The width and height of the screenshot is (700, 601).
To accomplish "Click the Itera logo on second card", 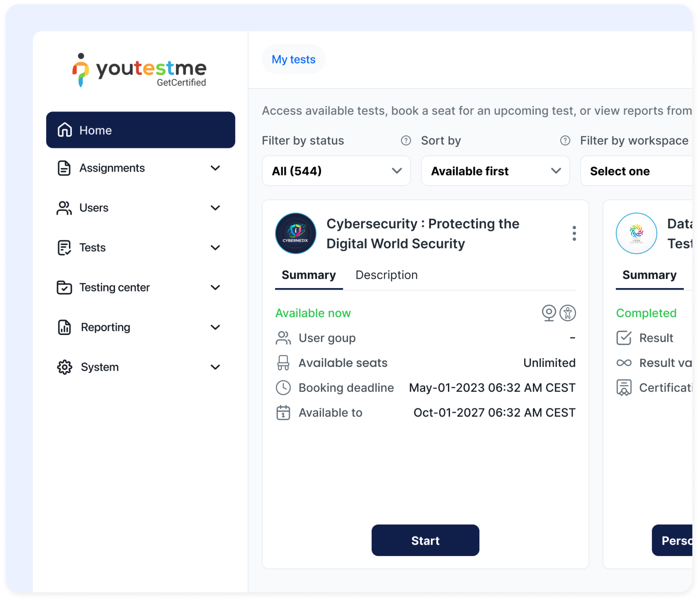I will click(636, 233).
